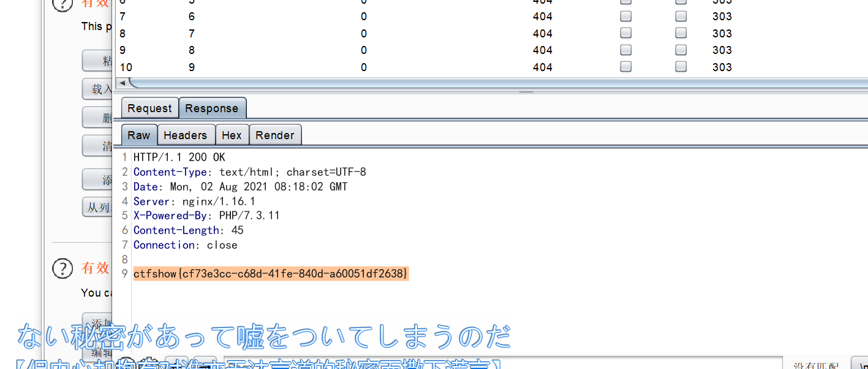Check the second checkbox on result row 10
This screenshot has height=369, width=868.
click(680, 67)
